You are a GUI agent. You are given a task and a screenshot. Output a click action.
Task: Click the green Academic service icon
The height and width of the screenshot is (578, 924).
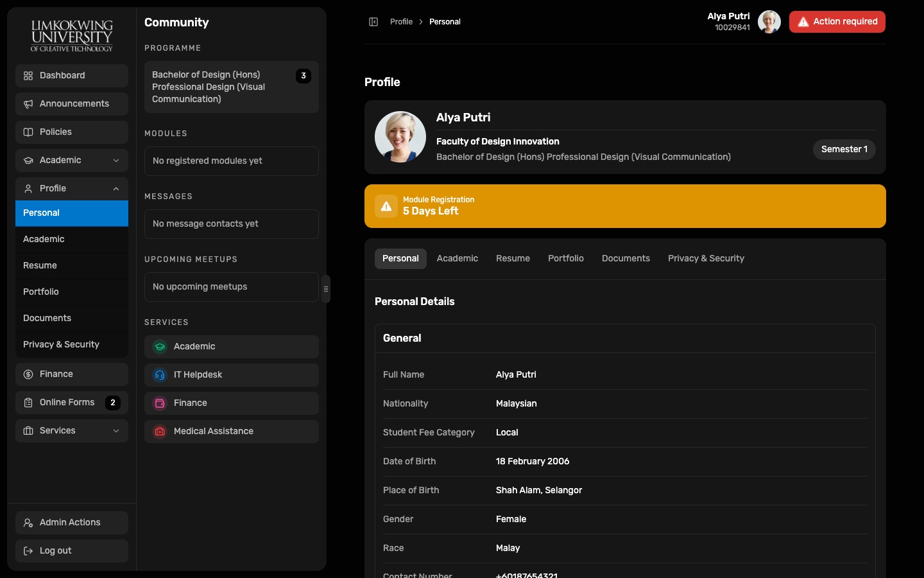[x=160, y=347]
